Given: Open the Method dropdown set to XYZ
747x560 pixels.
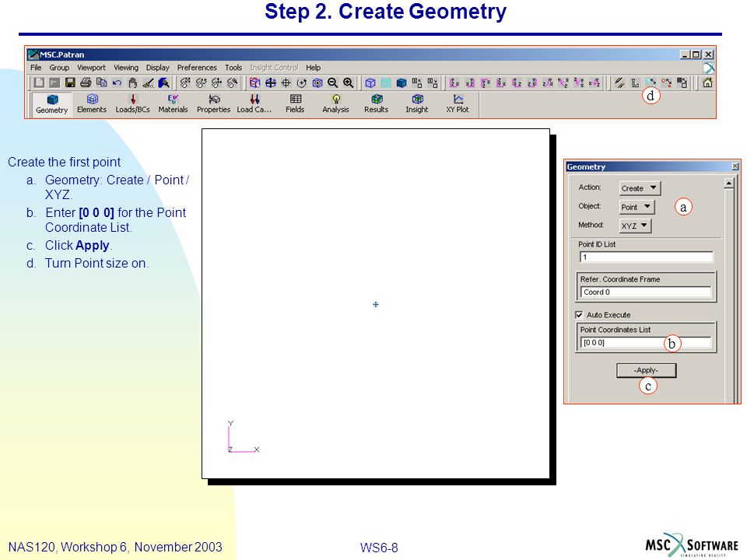Looking at the screenshot, I should point(635,226).
